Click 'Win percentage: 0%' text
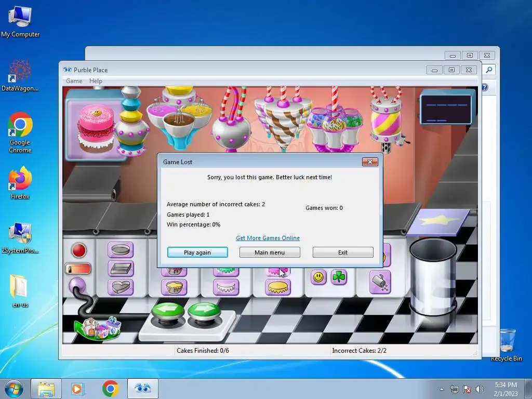 193,224
